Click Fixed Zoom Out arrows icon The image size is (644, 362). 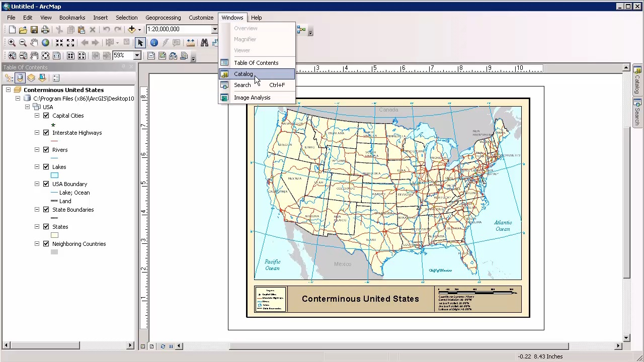point(70,43)
